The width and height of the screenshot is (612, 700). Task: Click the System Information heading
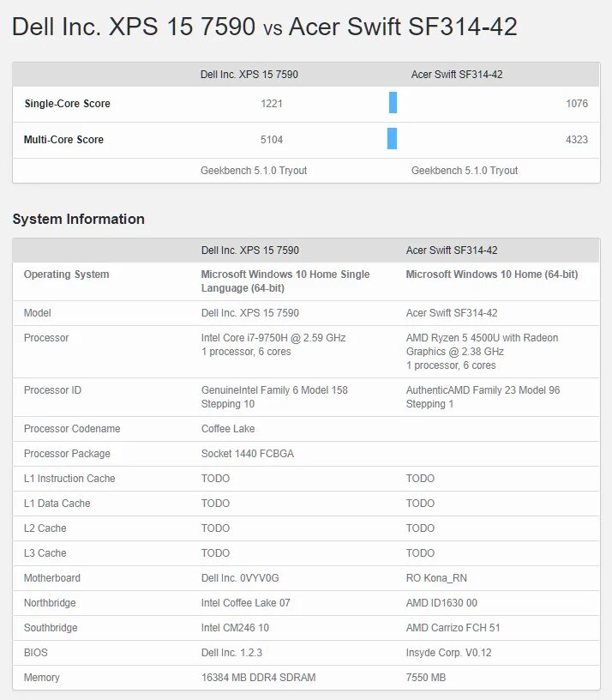(x=79, y=220)
